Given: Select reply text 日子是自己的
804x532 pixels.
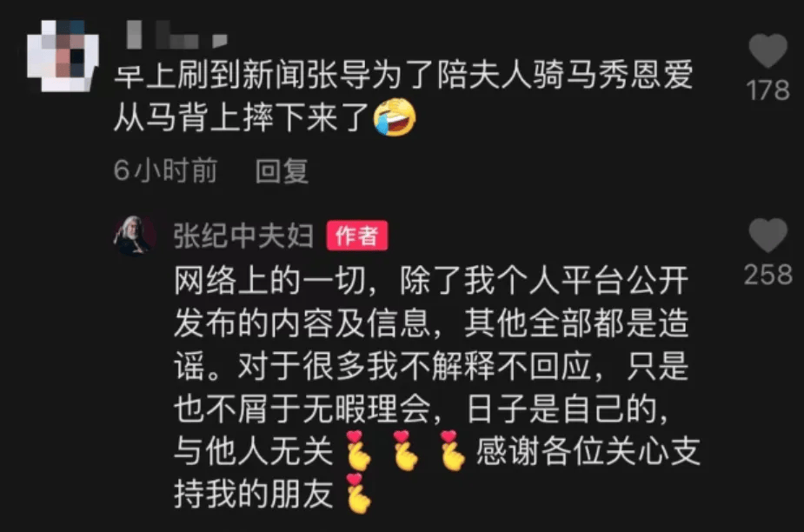Looking at the screenshot, I should tap(568, 409).
